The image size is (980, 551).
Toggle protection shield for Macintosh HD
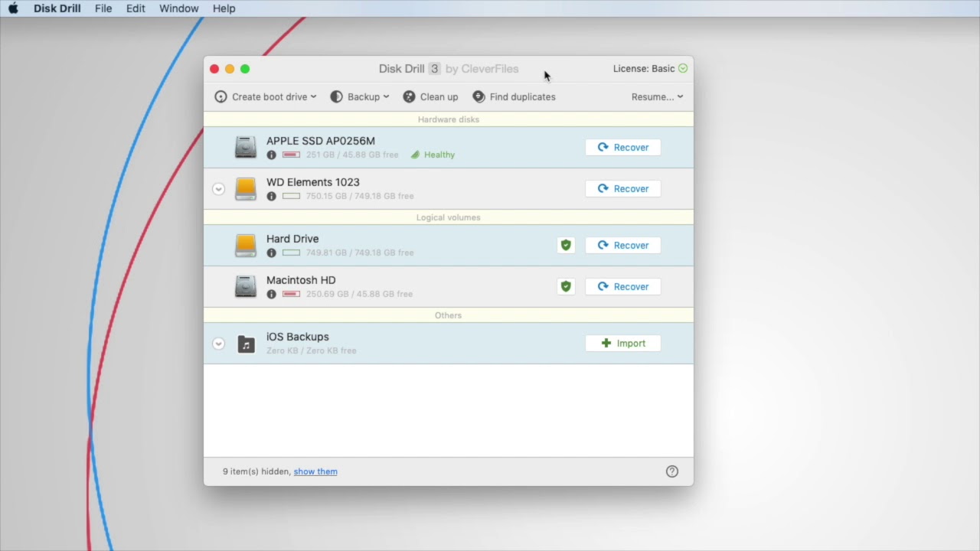(566, 286)
